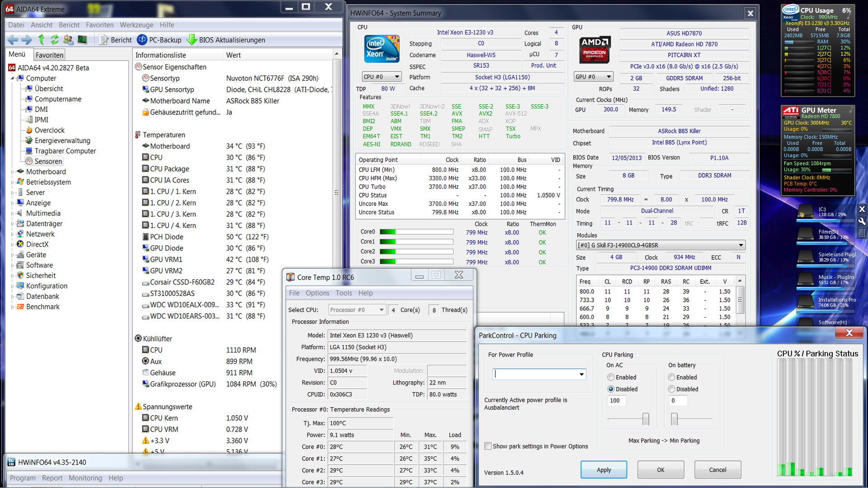The width and height of the screenshot is (868, 488).
Task: Switch to the Favoriten tab
Action: tap(49, 55)
